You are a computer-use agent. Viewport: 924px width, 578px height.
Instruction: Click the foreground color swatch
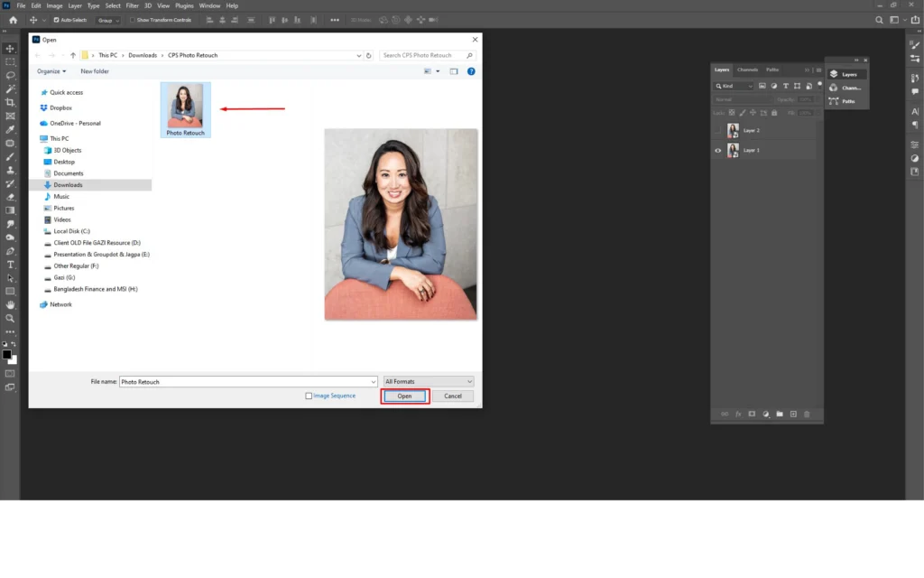[x=8, y=354]
